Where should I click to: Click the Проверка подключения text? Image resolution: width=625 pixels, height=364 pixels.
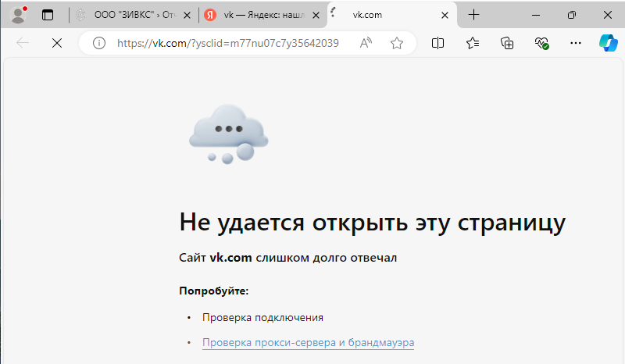tap(262, 317)
